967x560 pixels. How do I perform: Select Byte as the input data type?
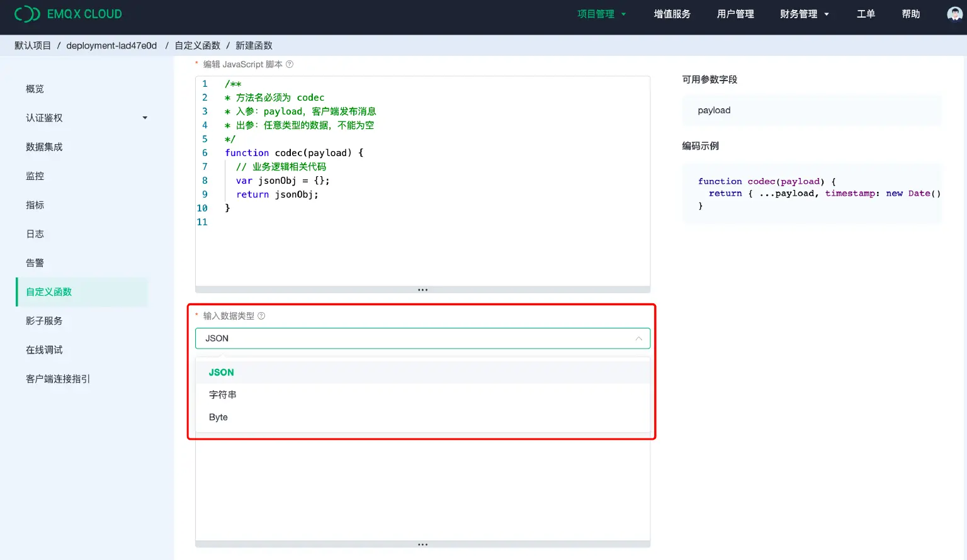218,417
